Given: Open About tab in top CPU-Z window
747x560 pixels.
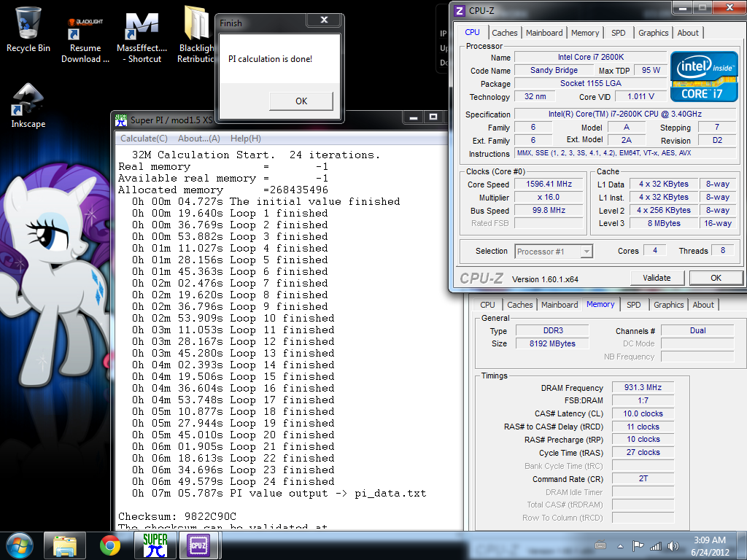Looking at the screenshot, I should point(688,33).
